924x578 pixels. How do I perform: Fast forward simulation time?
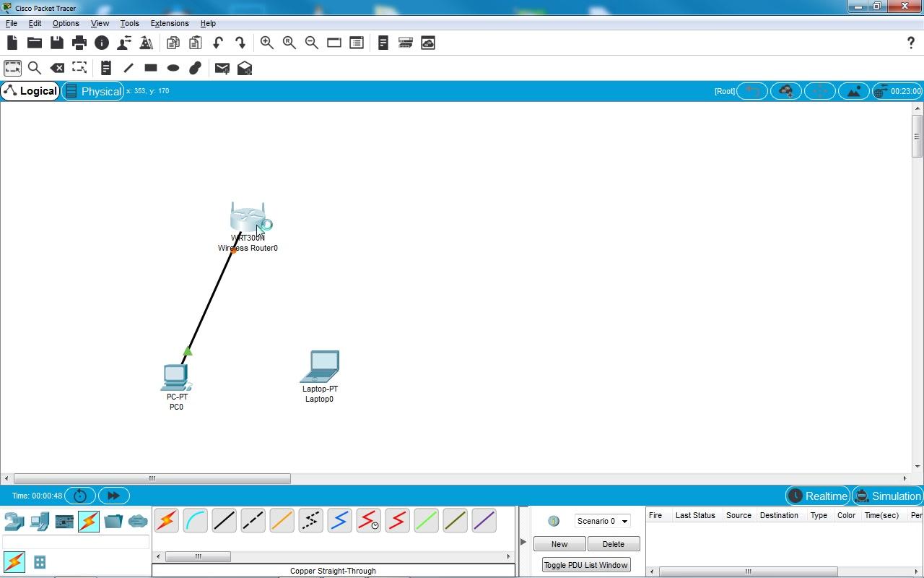pyautogui.click(x=113, y=496)
